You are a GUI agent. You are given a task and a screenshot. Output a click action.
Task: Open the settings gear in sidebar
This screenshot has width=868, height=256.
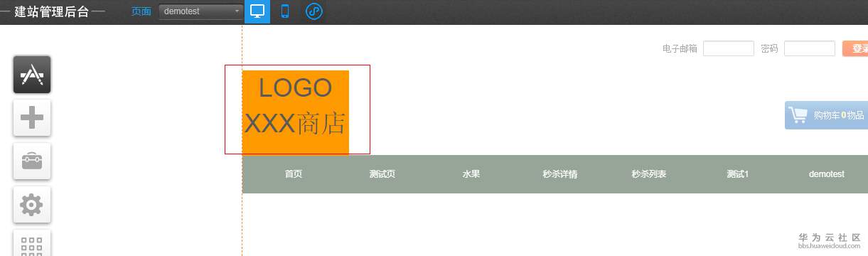(32, 205)
